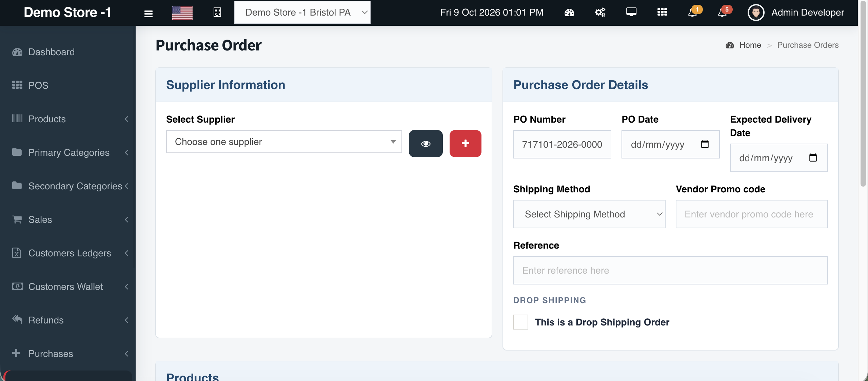Expand Secondary Categories in sidebar
The width and height of the screenshot is (868, 381).
tap(68, 186)
